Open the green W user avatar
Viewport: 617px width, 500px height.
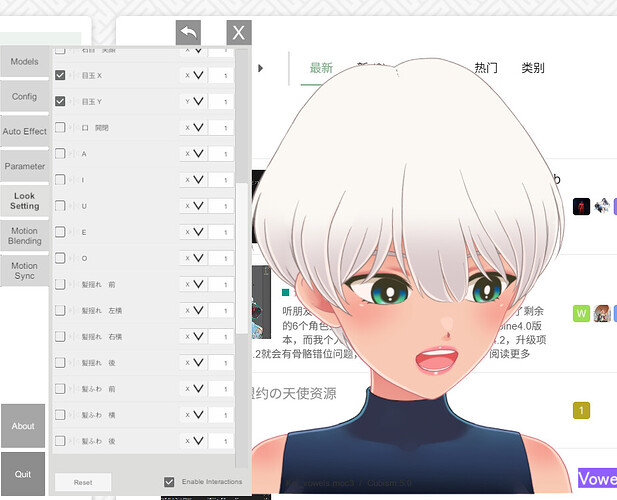(581, 314)
